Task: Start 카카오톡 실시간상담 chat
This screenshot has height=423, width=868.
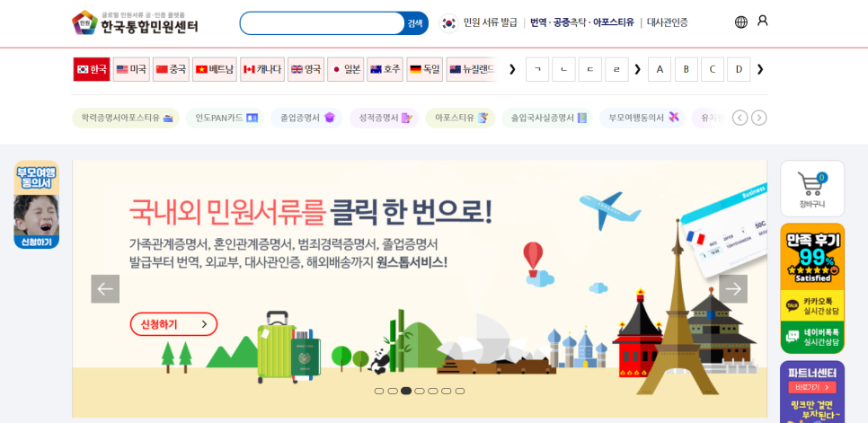Action: pos(812,305)
